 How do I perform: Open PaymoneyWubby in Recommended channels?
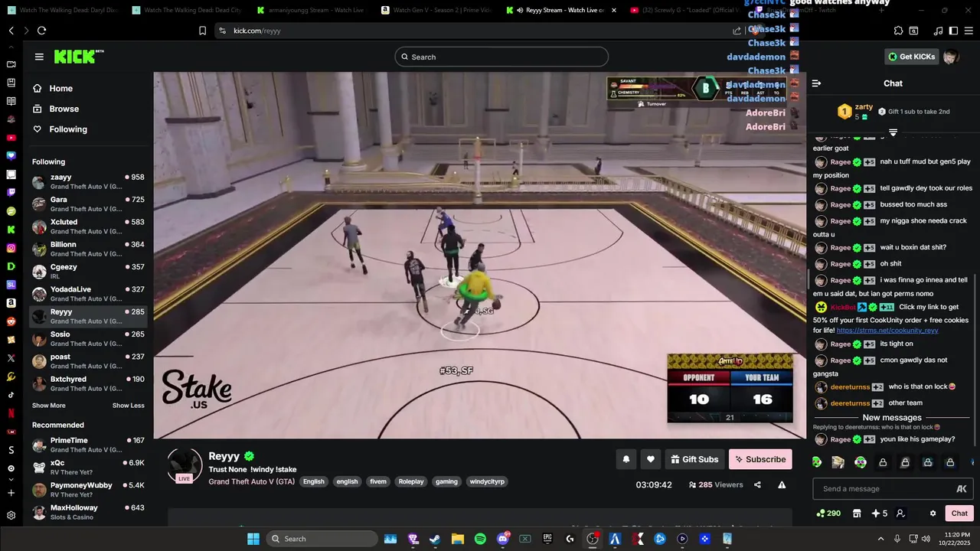coord(88,490)
